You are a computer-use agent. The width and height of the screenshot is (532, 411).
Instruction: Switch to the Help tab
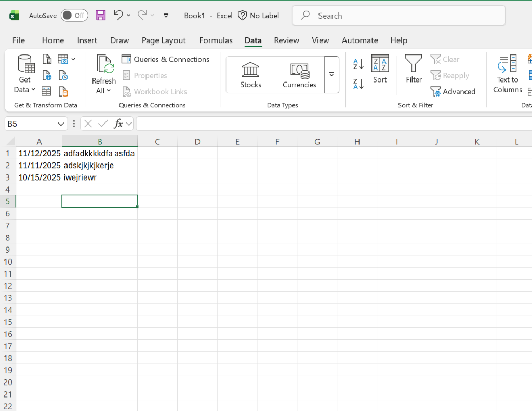point(398,40)
